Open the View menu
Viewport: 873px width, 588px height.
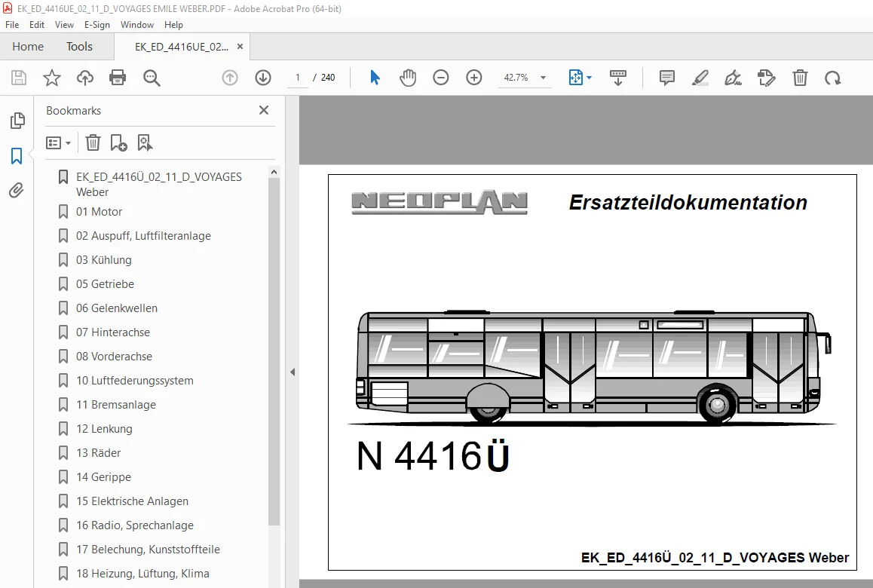[64, 24]
